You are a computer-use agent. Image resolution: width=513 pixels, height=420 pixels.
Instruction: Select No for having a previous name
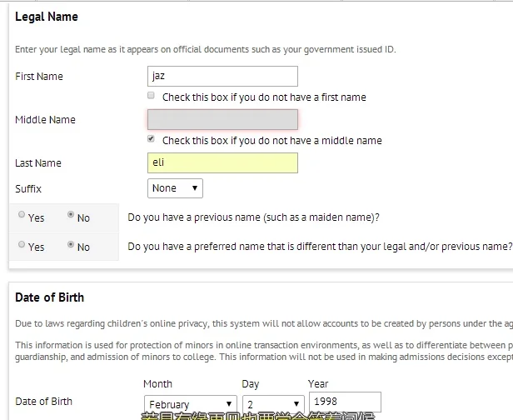pyautogui.click(x=71, y=215)
